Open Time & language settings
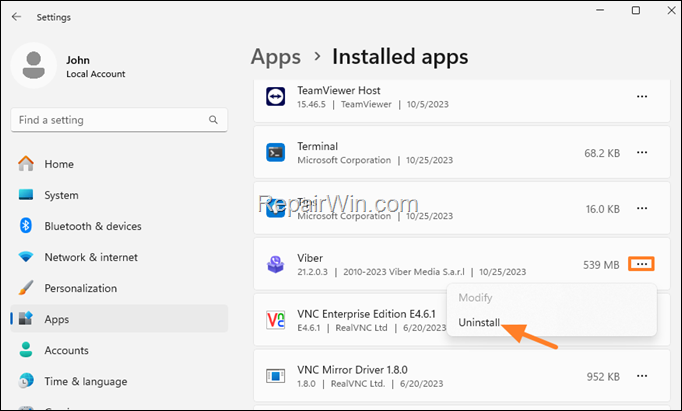The width and height of the screenshot is (682, 411). [x=119, y=381]
